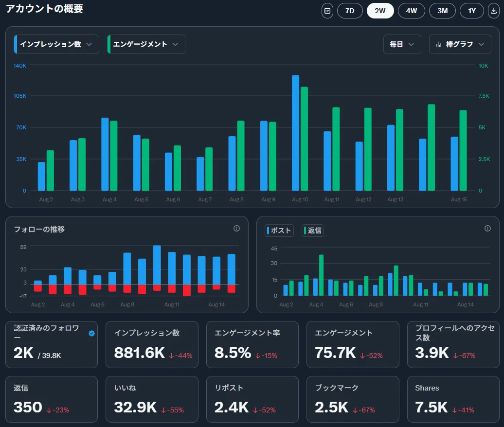Click the Aug 10 blue impressions bar

coord(295,133)
